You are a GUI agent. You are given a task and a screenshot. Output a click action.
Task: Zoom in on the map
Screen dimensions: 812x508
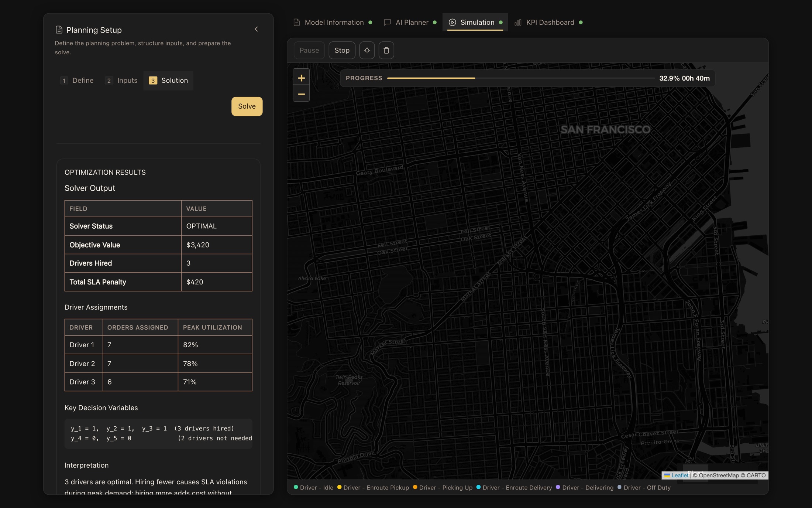tap(301, 78)
